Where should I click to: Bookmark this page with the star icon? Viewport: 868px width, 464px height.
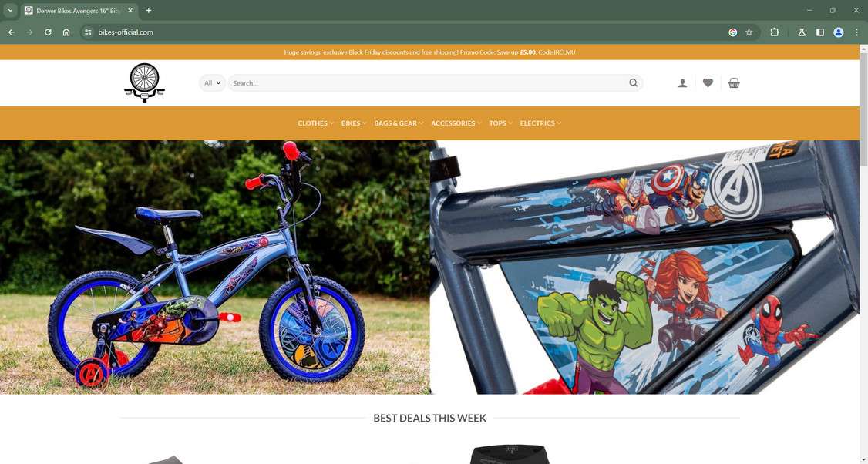coord(749,32)
